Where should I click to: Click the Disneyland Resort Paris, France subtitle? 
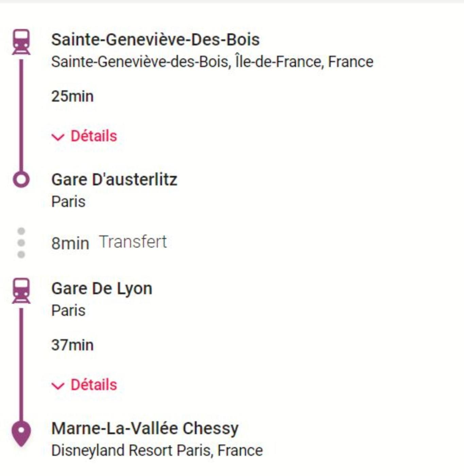pos(157,451)
